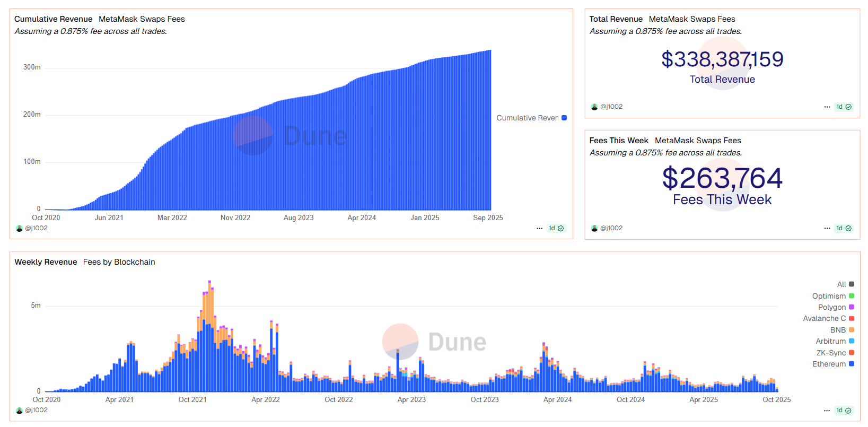
Task: Click the $338,387,159 total revenue counter
Action: point(722,59)
